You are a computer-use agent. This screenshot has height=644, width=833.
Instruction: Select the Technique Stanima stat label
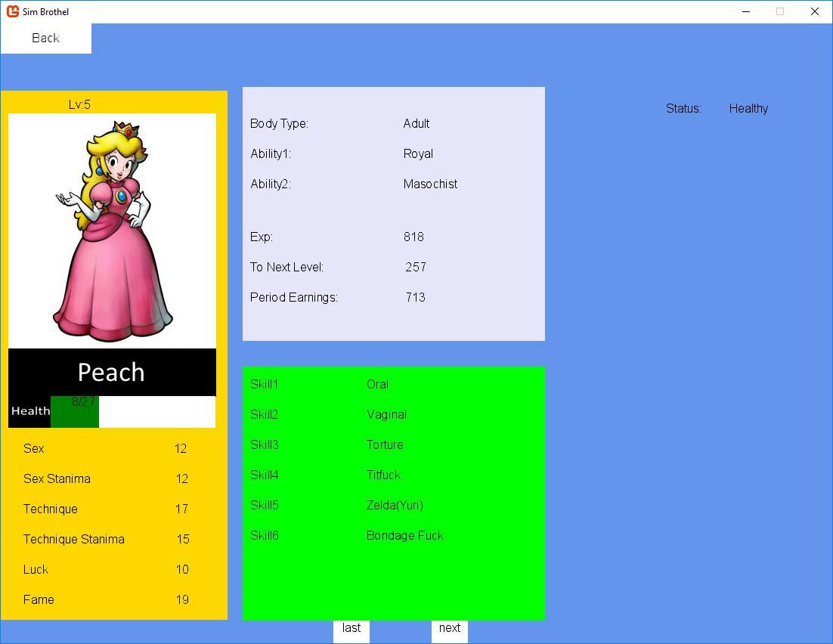coord(74,540)
